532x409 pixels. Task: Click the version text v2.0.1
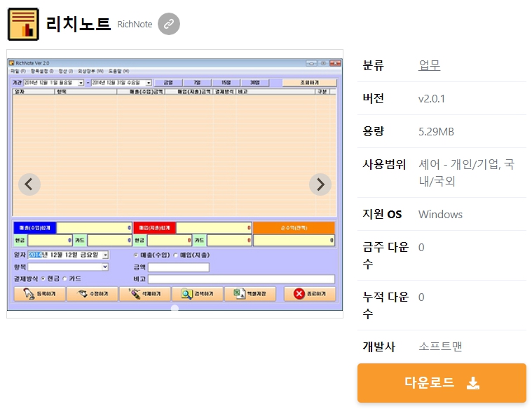(432, 98)
